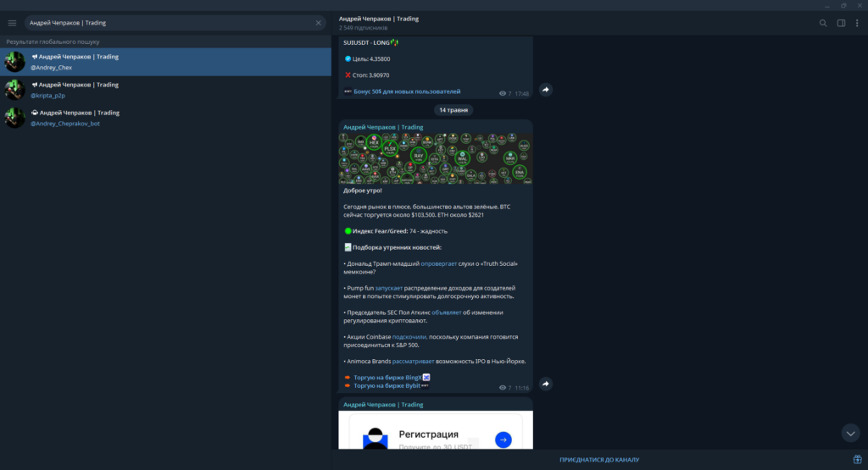Viewport: 868px width, 470px height.
Task: Click avatar of @Andrey_Cheprakov_bot result
Action: click(x=15, y=118)
